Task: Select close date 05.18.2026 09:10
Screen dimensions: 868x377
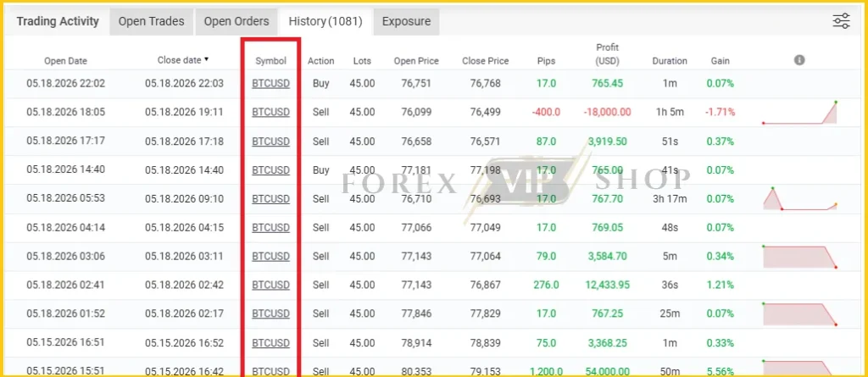Action: tap(184, 199)
